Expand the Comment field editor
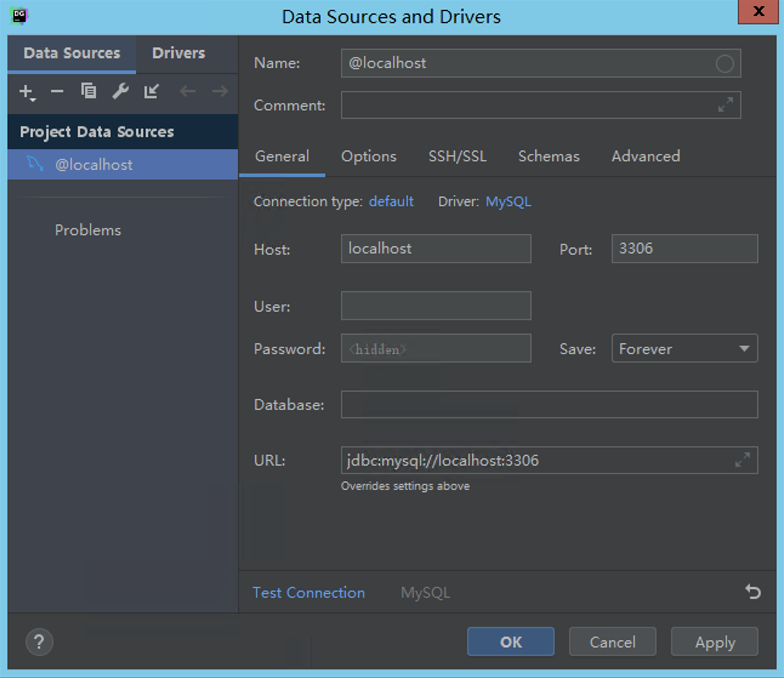Image resolution: width=784 pixels, height=678 pixels. coord(726,104)
